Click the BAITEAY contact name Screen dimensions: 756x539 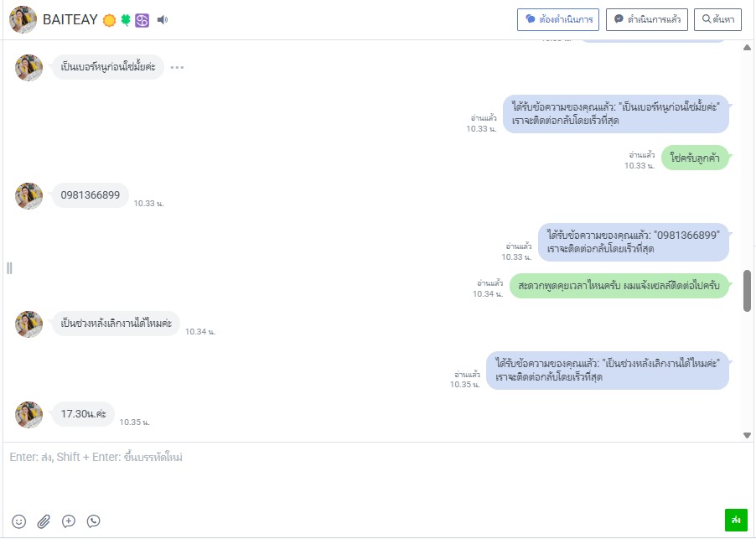[70, 20]
